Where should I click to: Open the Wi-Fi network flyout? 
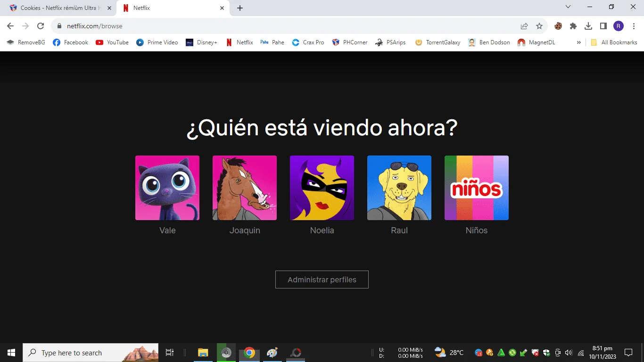pos(581,353)
